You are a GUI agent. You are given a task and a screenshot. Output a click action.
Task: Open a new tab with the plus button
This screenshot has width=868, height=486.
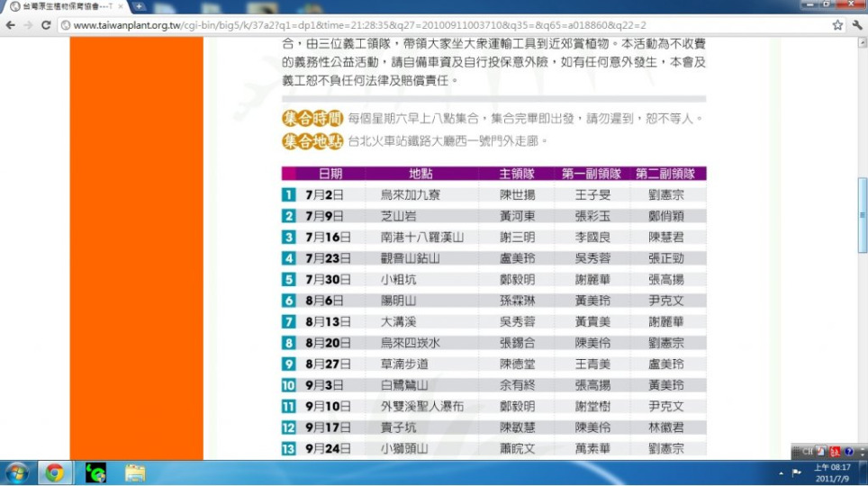click(140, 6)
